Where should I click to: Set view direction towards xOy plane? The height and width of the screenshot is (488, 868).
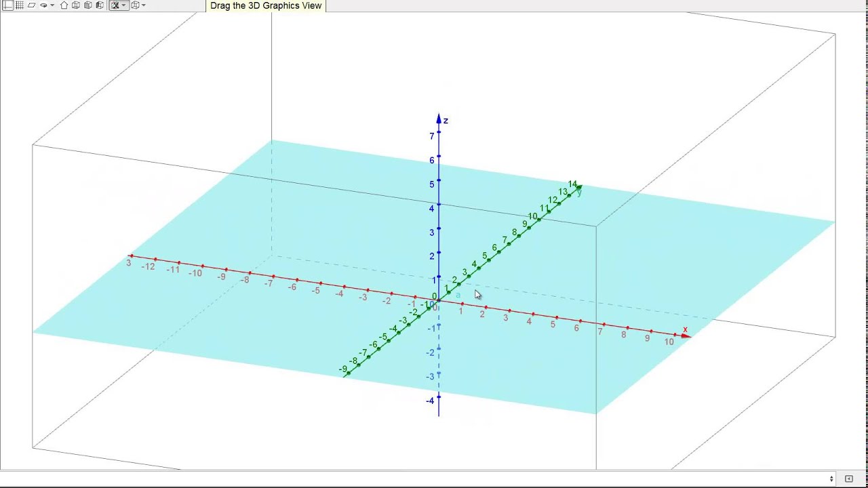tap(75, 5)
